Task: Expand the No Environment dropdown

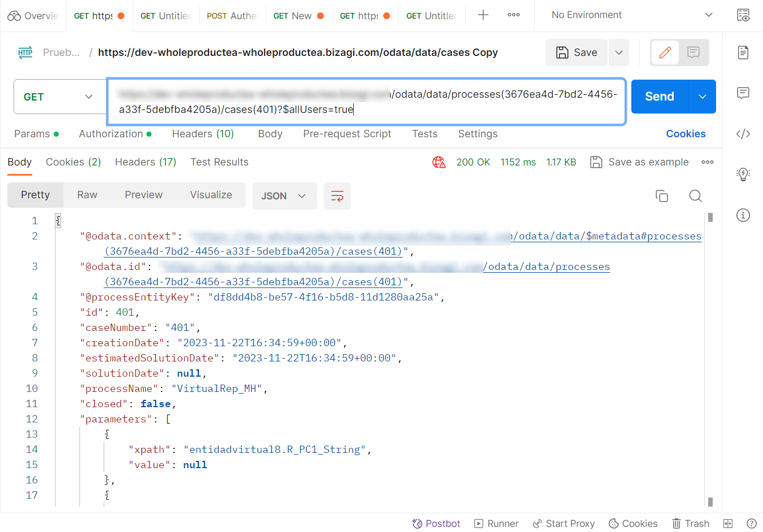Action: pyautogui.click(x=632, y=15)
